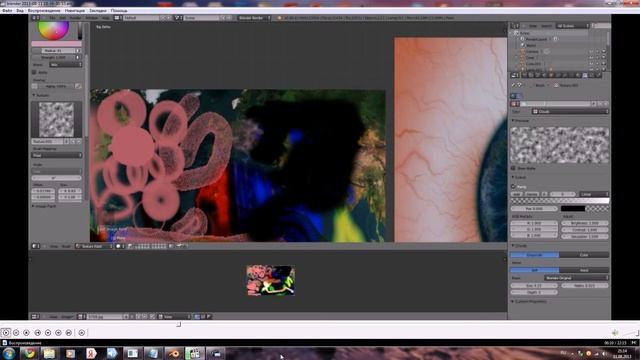The image size is (640, 360).
Task: Click the brush texture name field
Action: (48, 142)
